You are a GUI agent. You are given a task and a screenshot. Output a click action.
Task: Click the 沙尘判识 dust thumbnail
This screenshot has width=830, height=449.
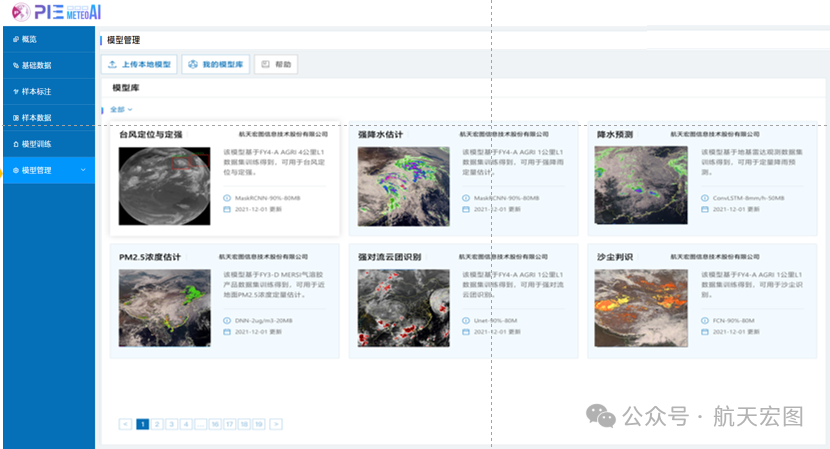(x=641, y=308)
